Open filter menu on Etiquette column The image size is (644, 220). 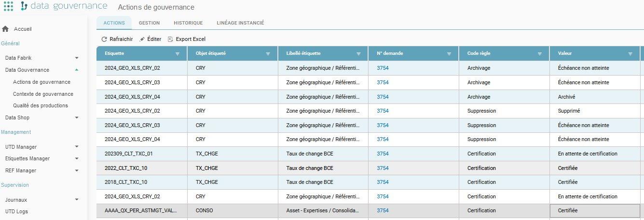click(177, 53)
